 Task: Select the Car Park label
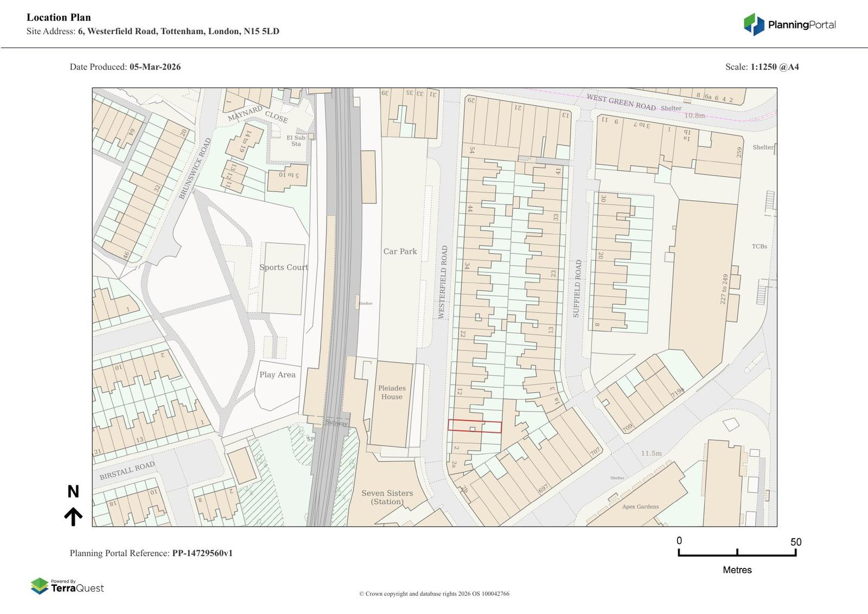pos(400,251)
